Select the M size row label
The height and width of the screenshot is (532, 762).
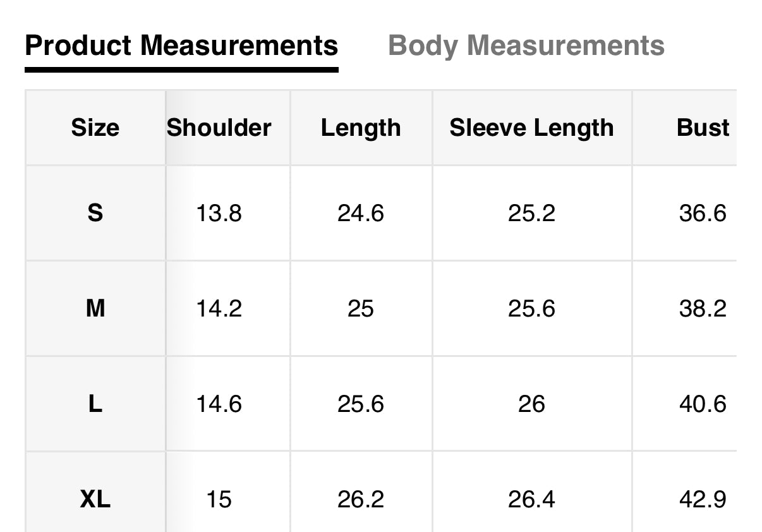pyautogui.click(x=95, y=309)
